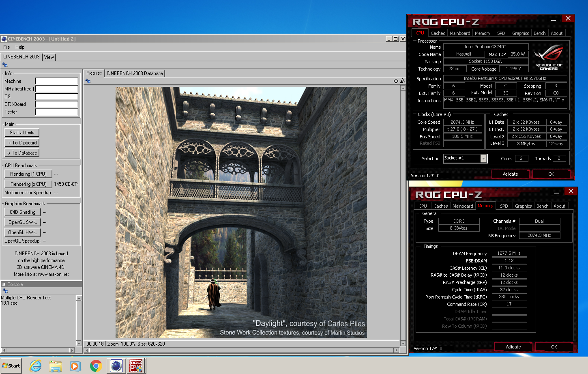Open SPD tab in lower CPU-Z window
Viewport: 588px width, 374px height.
(504, 206)
